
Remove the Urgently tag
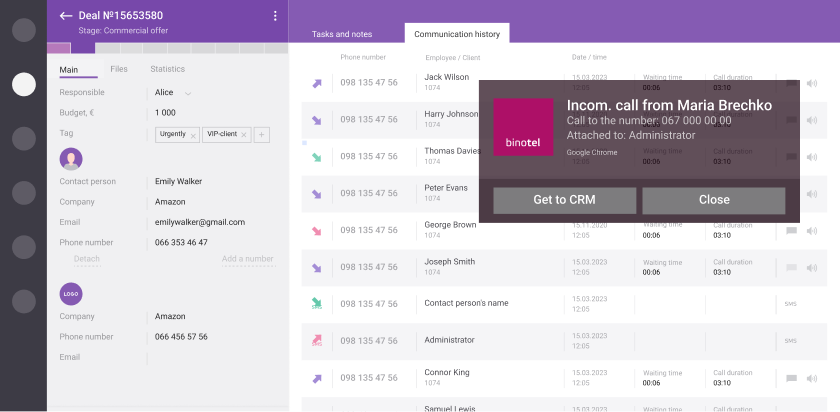pyautogui.click(x=193, y=136)
